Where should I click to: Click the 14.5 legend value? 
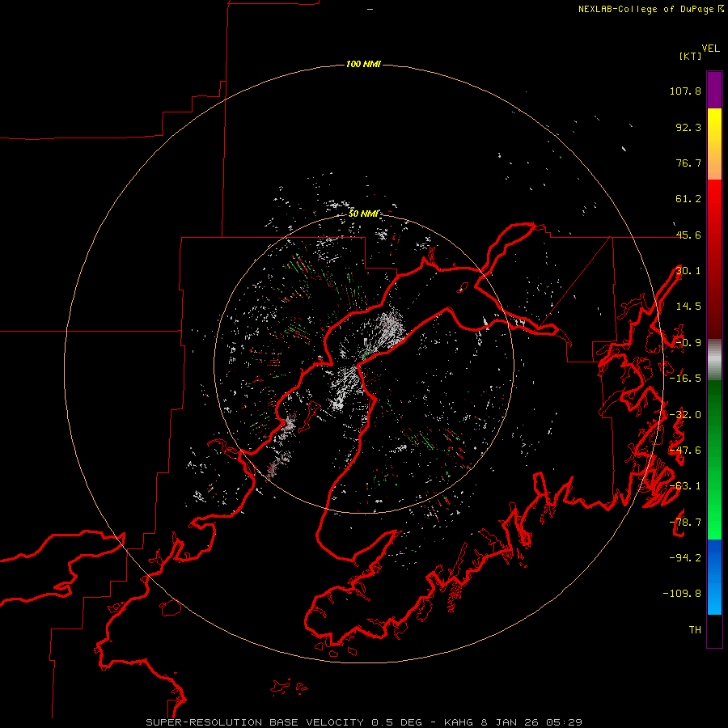(688, 307)
